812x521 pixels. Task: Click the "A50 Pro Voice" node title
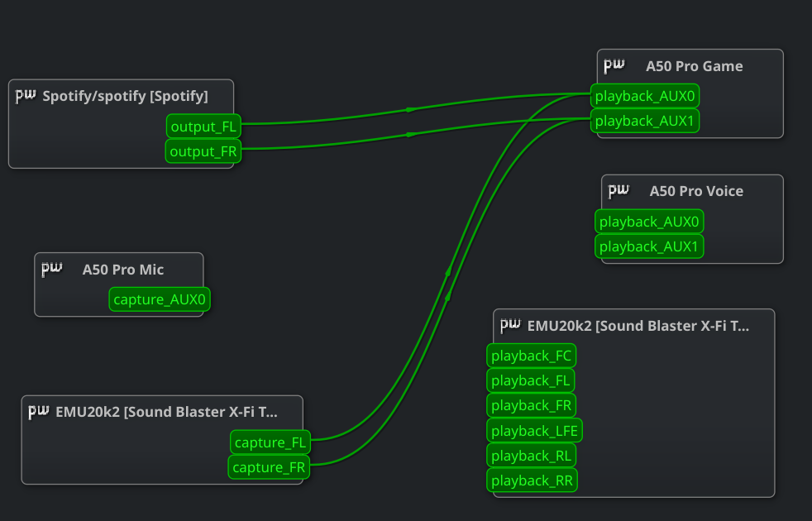pos(696,191)
